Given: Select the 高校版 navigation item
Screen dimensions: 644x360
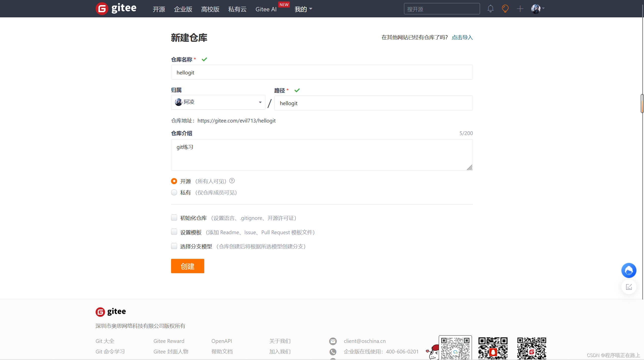Looking at the screenshot, I should point(210,9).
